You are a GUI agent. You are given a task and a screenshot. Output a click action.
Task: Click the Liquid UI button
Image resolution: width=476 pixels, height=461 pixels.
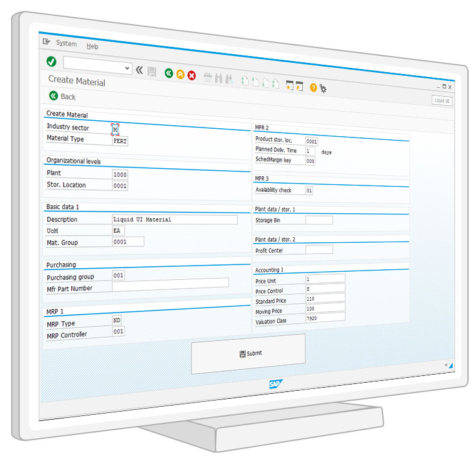(442, 100)
